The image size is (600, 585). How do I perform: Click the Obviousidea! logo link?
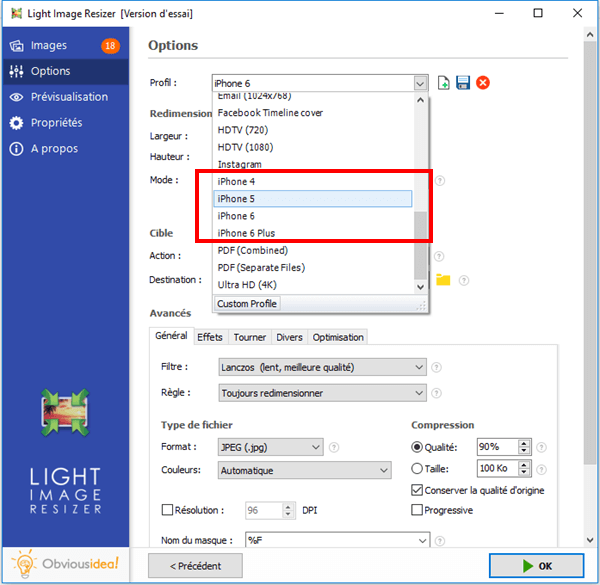point(65,564)
